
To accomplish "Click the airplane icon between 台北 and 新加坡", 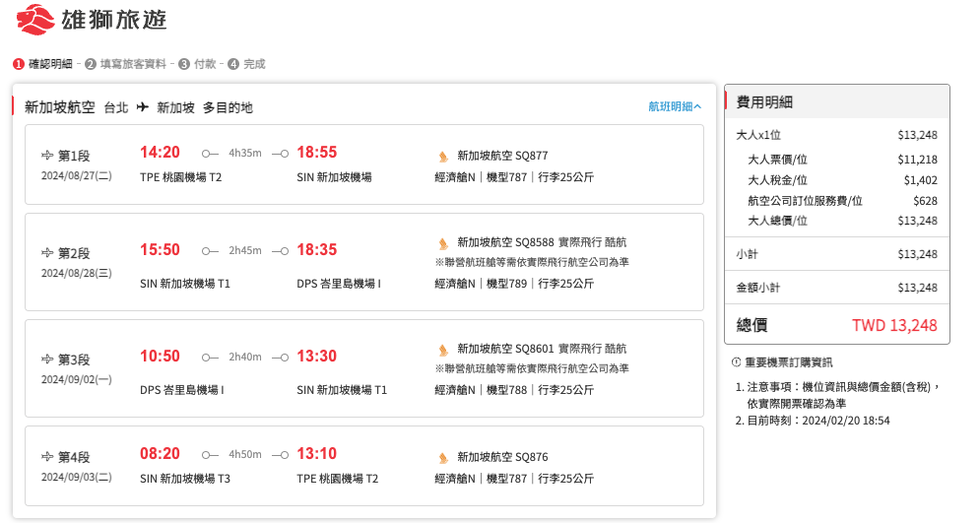I will click(143, 106).
